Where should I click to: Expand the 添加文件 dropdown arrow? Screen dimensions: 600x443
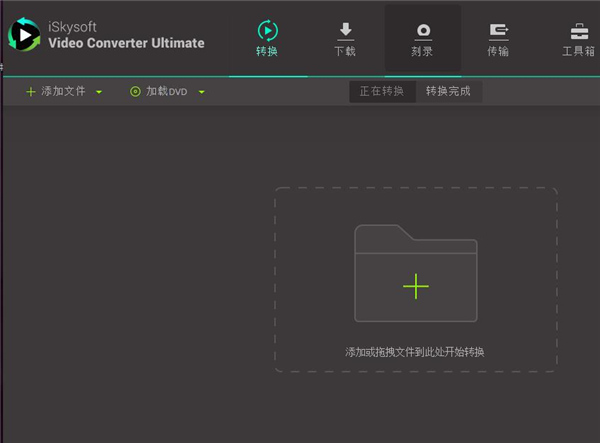coord(99,92)
